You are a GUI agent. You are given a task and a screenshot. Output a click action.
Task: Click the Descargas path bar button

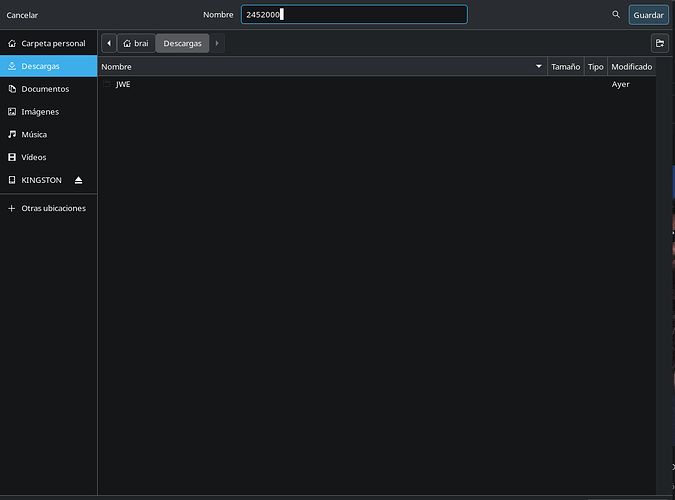pos(183,44)
